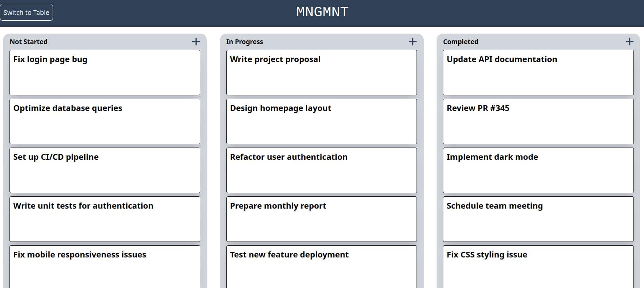Image resolution: width=644 pixels, height=288 pixels.
Task: Add a new Completed task with plus
Action: click(x=629, y=42)
